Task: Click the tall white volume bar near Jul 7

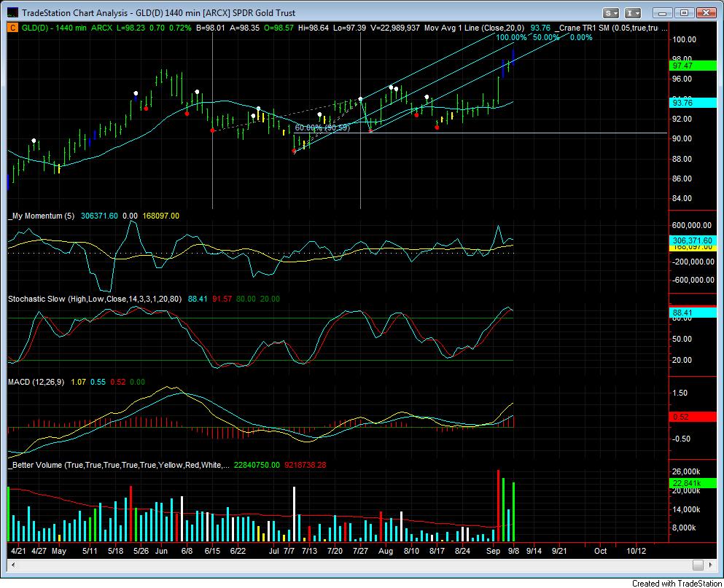Action: 294,514
